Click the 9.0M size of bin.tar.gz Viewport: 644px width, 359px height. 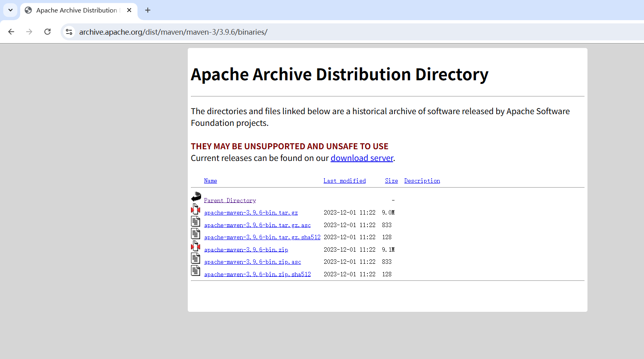(x=388, y=213)
